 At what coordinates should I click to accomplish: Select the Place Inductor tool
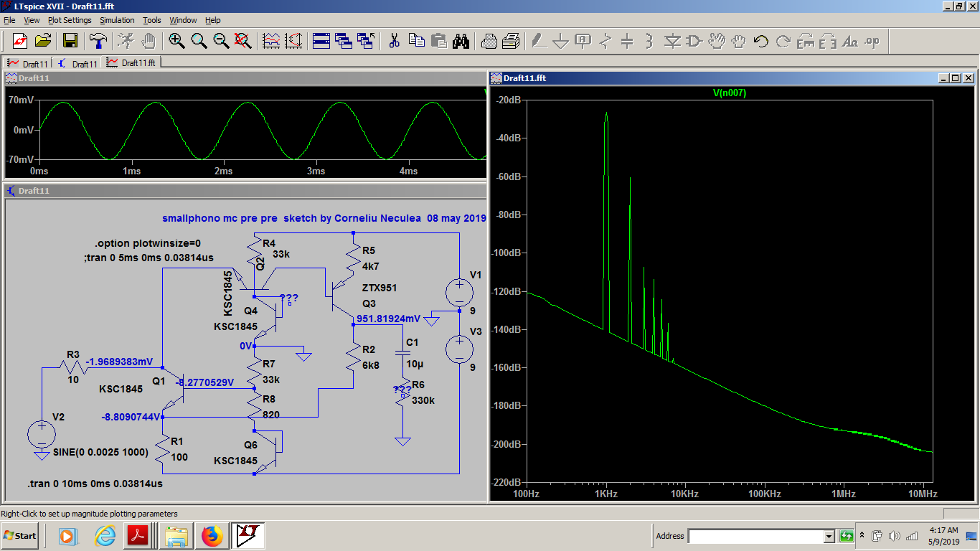pos(649,41)
